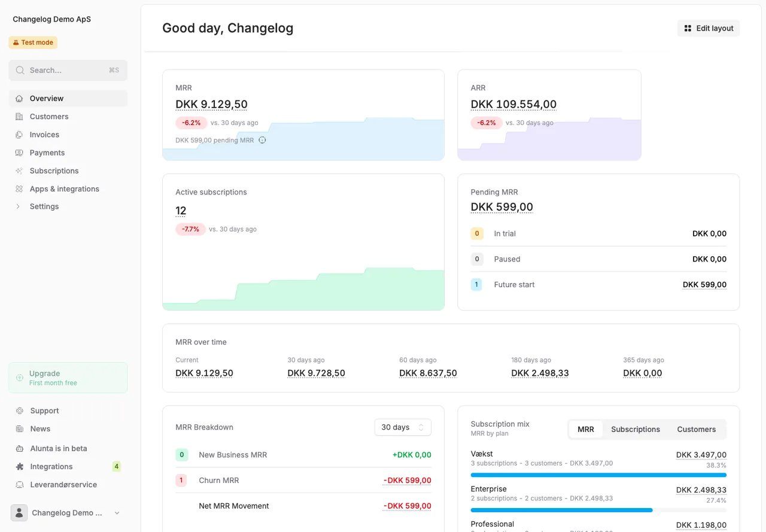Click the Integrations badge showing 4
This screenshot has height=532, width=766.
click(x=117, y=466)
